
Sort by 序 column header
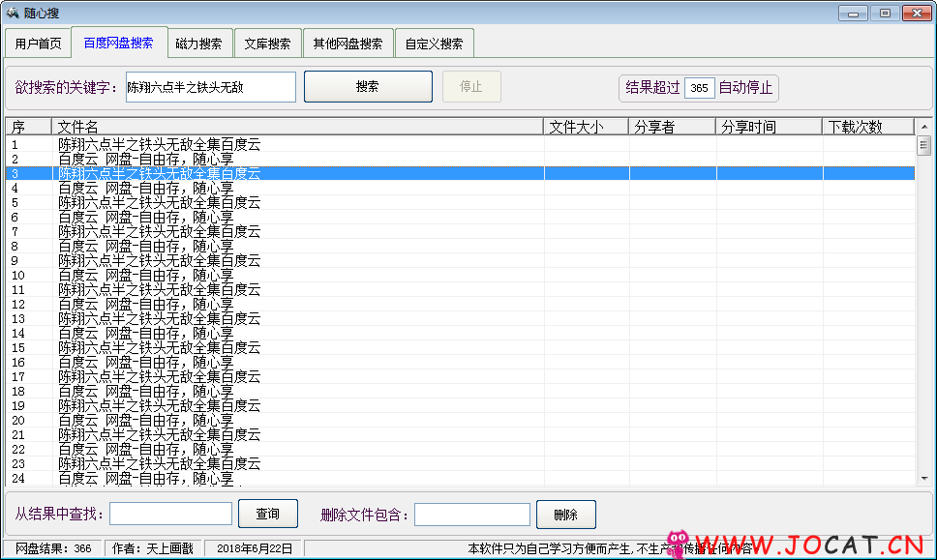click(x=29, y=127)
